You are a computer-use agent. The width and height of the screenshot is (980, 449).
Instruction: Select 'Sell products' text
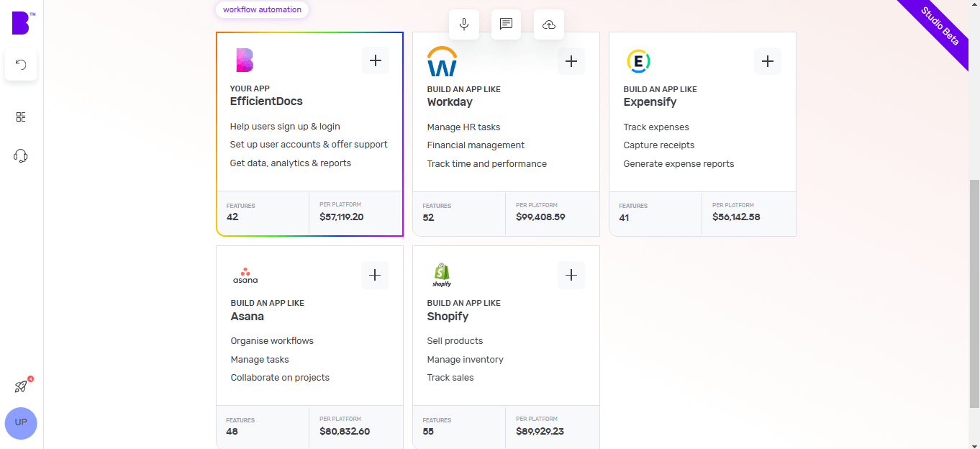[455, 341]
